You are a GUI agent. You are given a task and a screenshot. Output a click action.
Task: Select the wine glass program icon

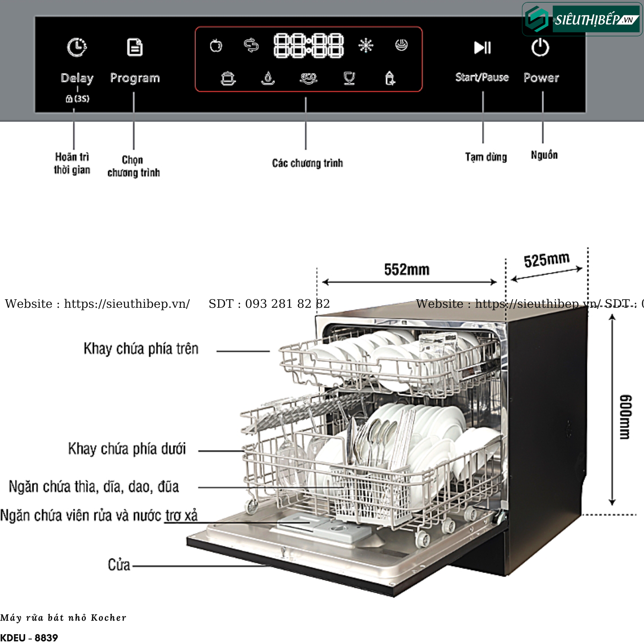pos(349,79)
